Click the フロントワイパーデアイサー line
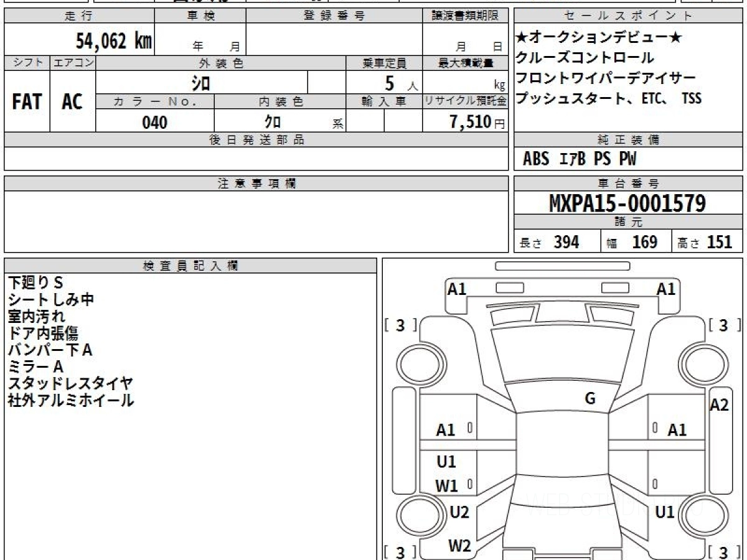The height and width of the screenshot is (560, 747). (606, 78)
